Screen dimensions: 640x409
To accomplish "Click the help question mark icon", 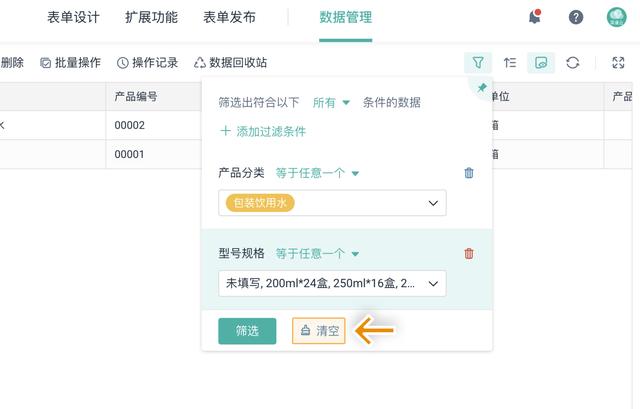I will coord(576,17).
